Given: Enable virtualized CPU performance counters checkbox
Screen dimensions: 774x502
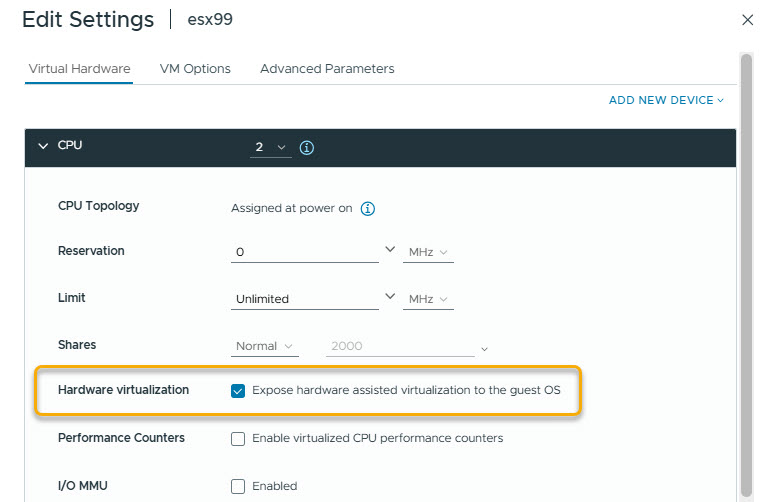Looking at the screenshot, I should [238, 439].
